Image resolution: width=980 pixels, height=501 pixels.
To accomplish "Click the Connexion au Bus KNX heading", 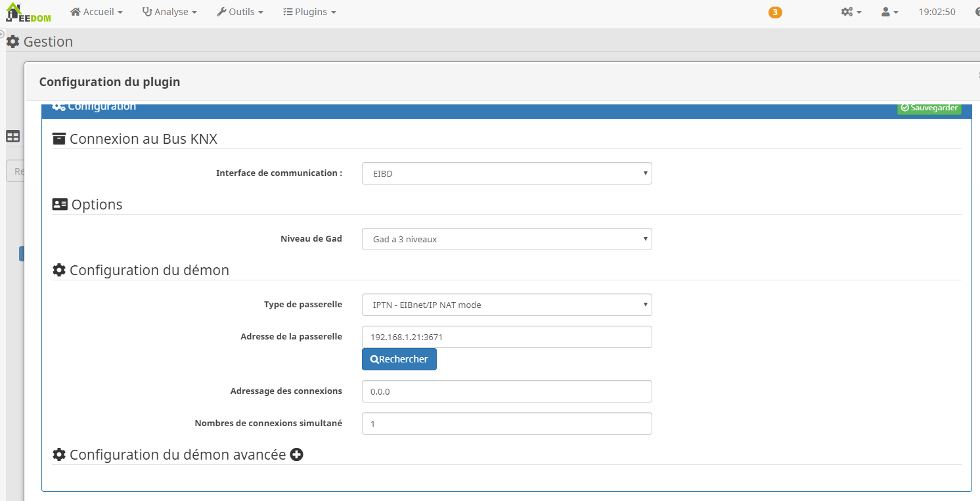I will pos(143,139).
